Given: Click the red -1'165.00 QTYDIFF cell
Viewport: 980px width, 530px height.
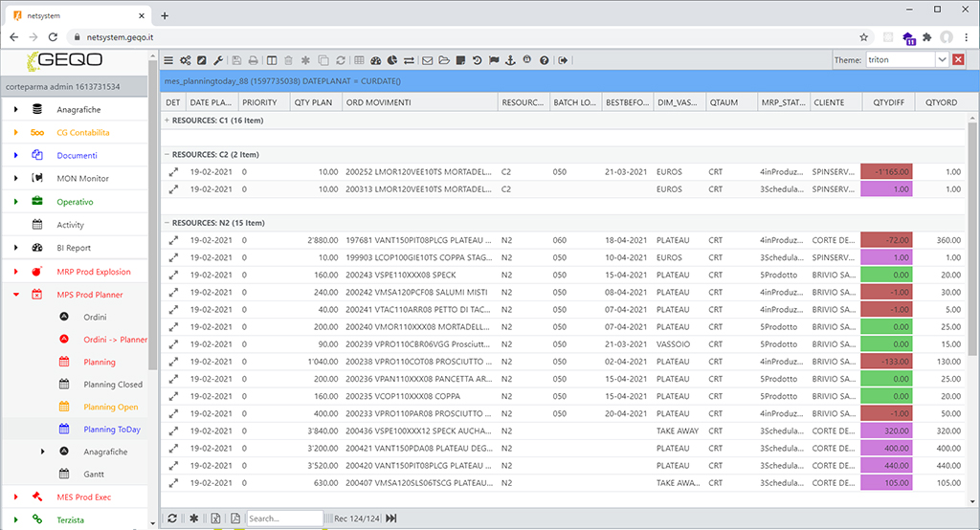Looking at the screenshot, I should pos(886,172).
